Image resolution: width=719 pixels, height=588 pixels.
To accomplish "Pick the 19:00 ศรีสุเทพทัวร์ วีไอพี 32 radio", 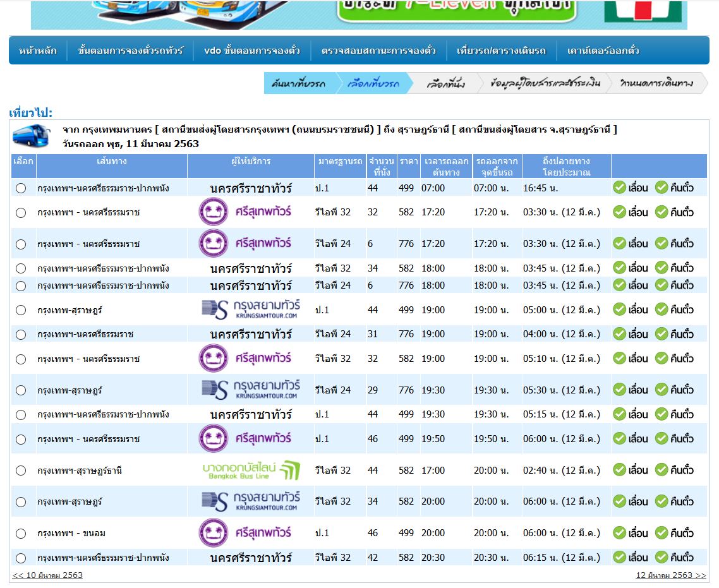I will pyautogui.click(x=21, y=359).
